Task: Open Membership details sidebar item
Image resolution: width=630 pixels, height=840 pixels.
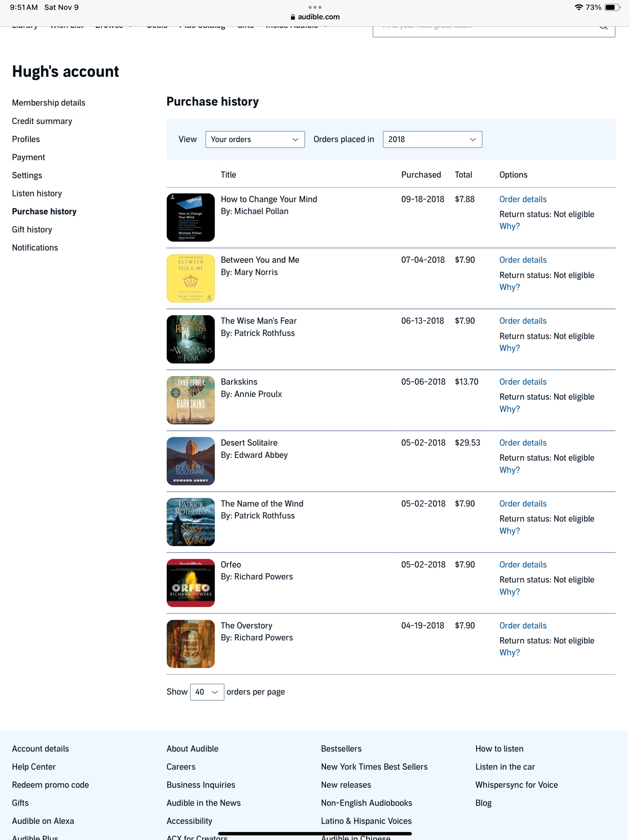Action: click(49, 102)
